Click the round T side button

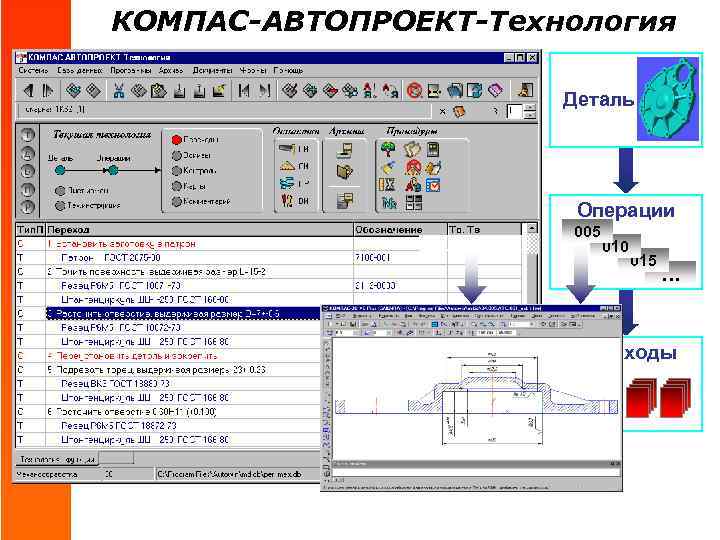28,135
